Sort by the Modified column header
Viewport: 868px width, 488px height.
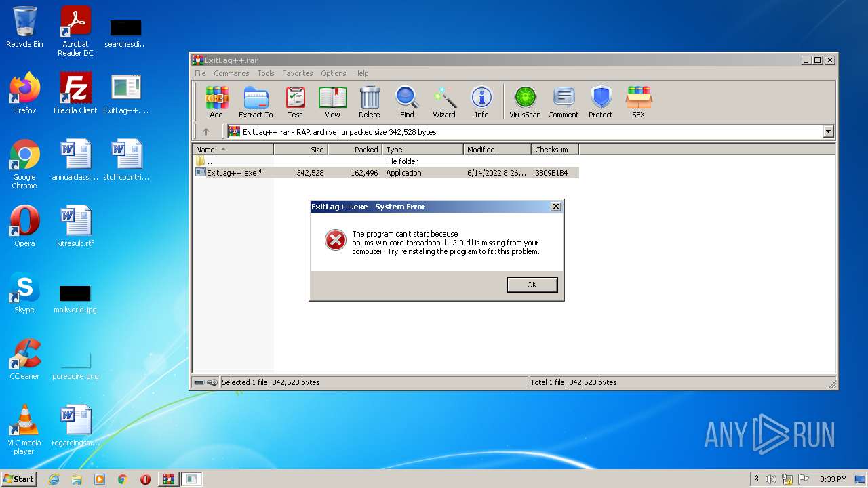(x=497, y=150)
